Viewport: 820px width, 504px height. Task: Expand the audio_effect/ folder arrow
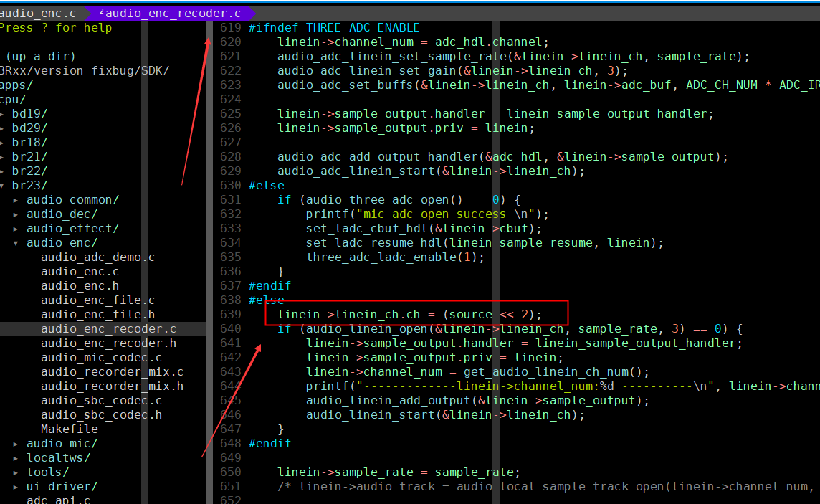16,229
